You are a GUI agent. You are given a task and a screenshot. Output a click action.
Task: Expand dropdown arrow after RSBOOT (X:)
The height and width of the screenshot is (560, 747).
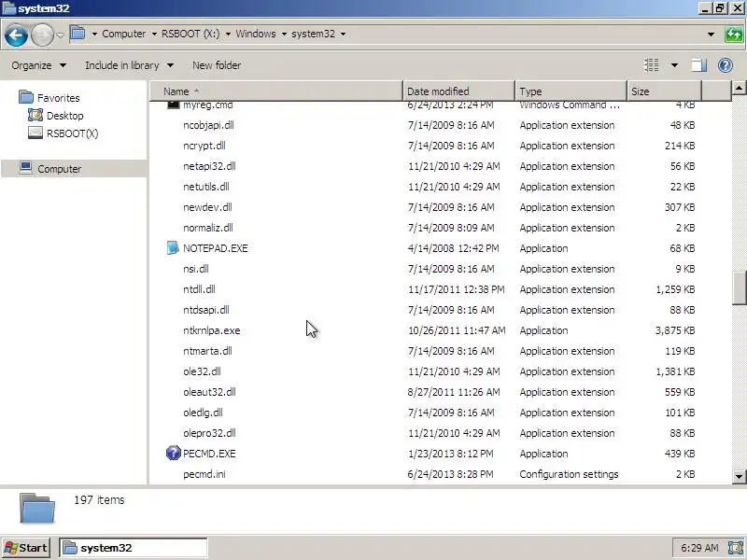pos(228,34)
